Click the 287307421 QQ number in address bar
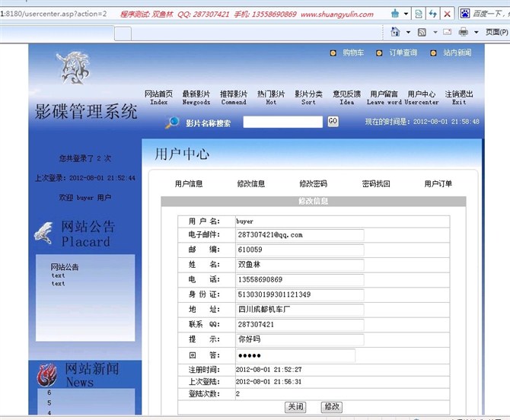510x420 pixels. [x=211, y=14]
